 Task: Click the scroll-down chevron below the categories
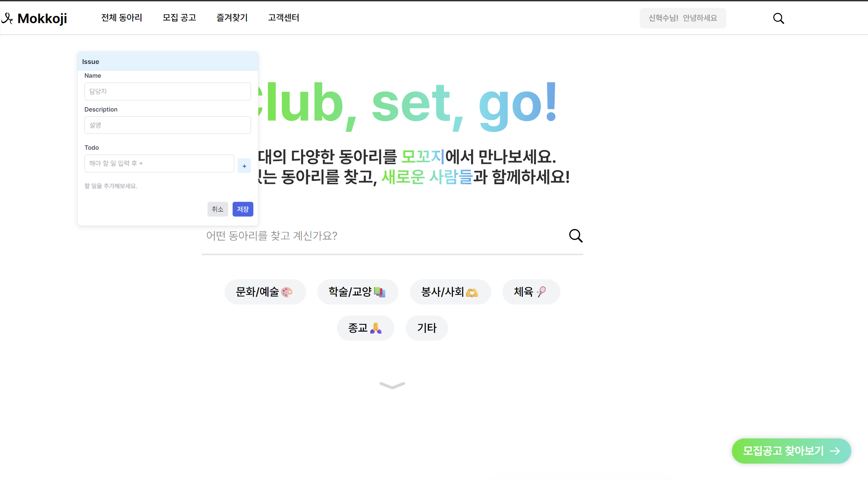[392, 385]
